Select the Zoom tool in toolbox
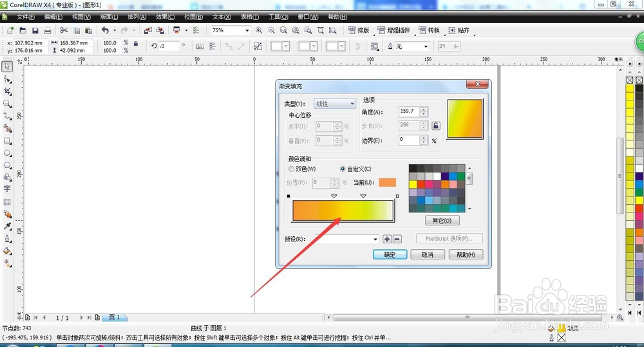 click(x=7, y=104)
